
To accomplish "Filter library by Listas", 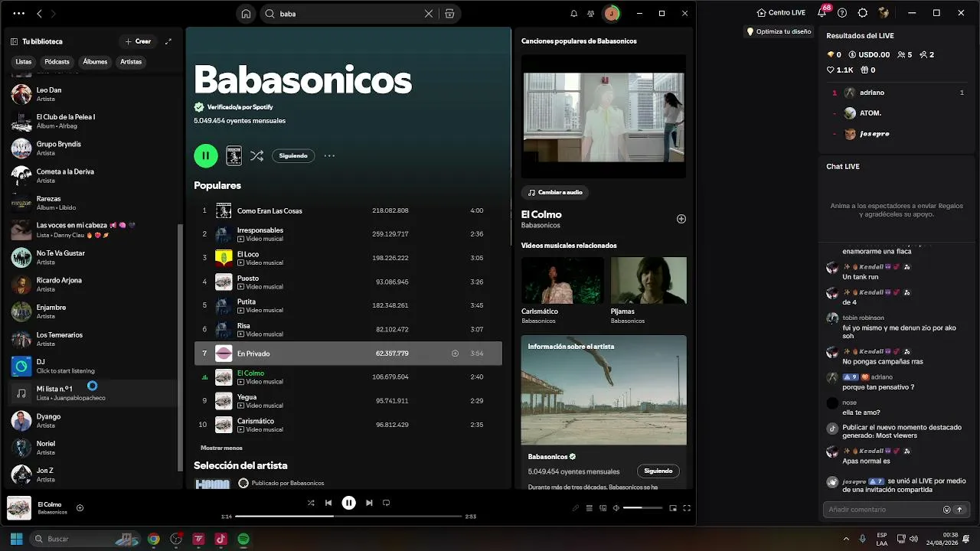I will point(24,61).
